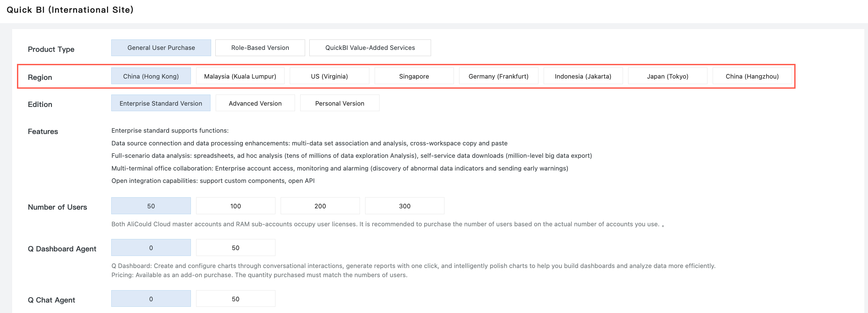Screen dimensions: 868x313
Task: Set Number of Users to 50
Action: pyautogui.click(x=151, y=206)
